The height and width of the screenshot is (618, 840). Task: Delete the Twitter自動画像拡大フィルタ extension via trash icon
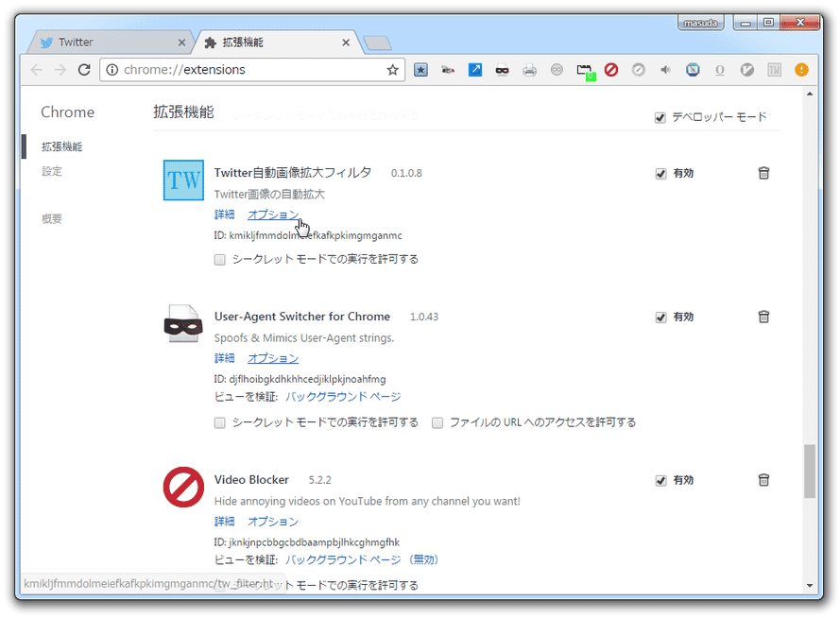[763, 173]
